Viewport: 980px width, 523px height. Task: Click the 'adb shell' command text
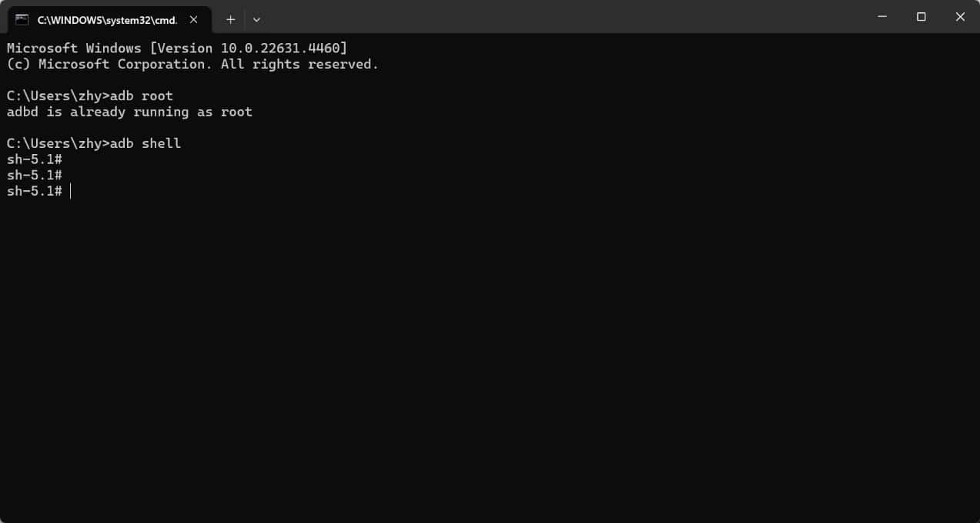coord(145,144)
